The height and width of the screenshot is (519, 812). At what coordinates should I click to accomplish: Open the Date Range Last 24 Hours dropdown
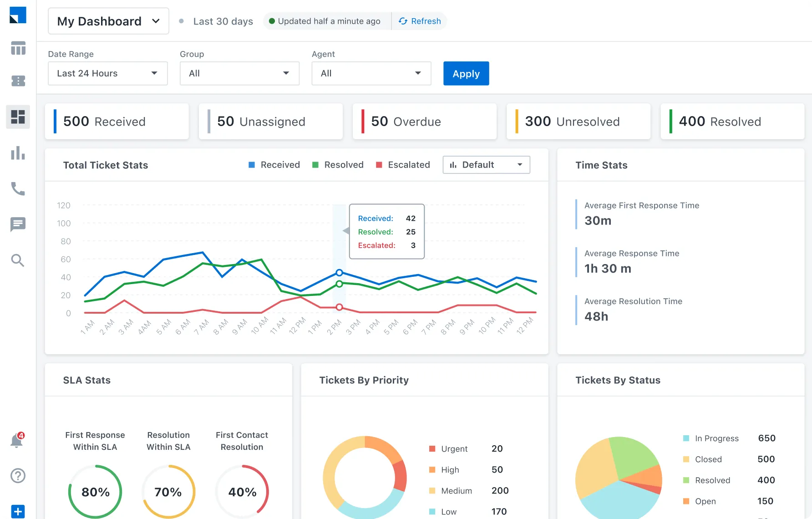pos(107,73)
